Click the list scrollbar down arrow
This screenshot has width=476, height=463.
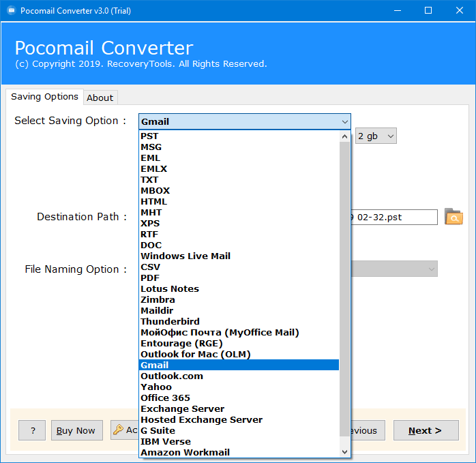344,452
